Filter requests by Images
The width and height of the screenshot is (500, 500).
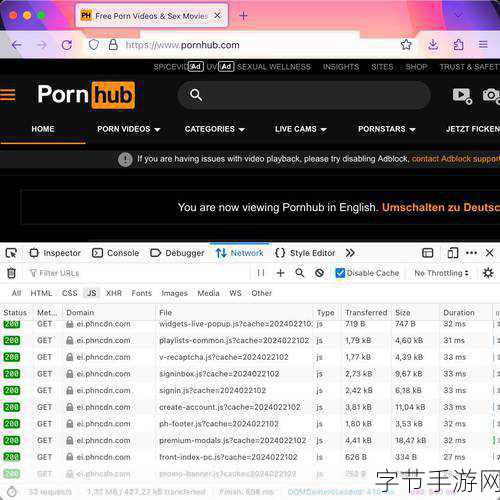(174, 293)
